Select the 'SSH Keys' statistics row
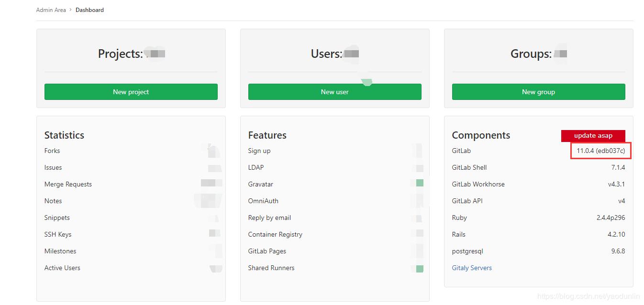Screen dimensions: 644x305 131,234
